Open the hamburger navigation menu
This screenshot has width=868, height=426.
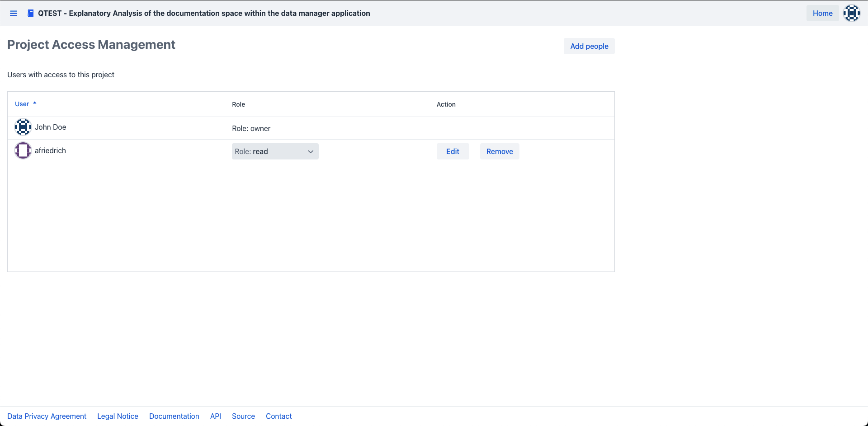pyautogui.click(x=14, y=14)
